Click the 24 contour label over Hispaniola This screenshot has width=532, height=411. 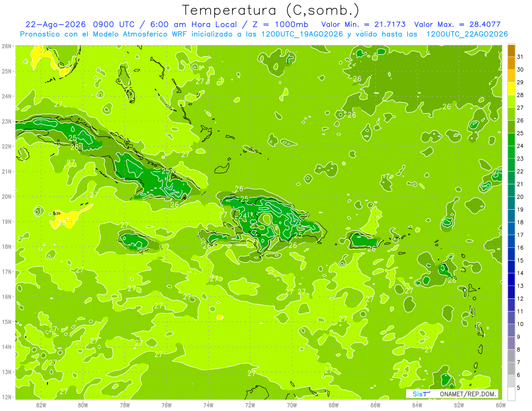point(243,216)
